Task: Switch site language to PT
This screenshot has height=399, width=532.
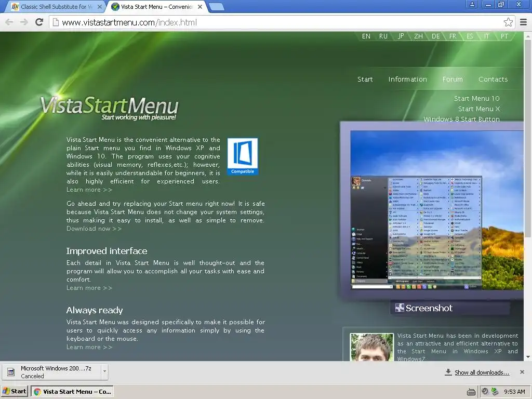Action: [504, 36]
